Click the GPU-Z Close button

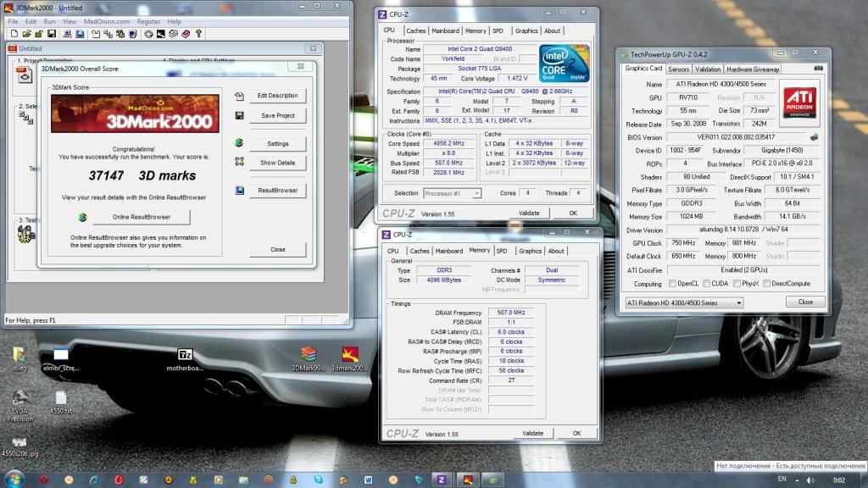point(805,302)
